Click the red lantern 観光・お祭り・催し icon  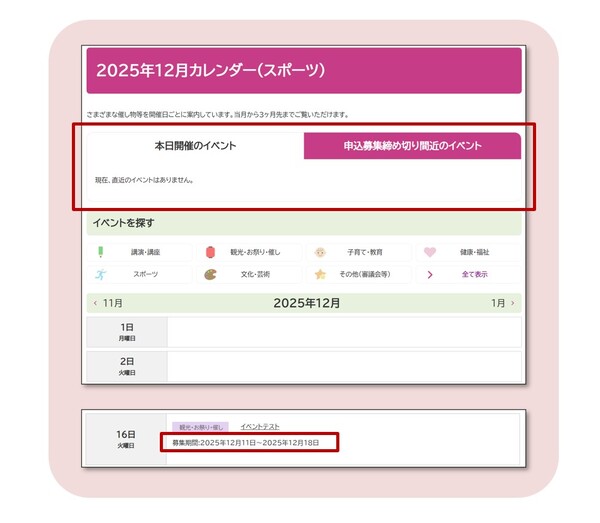(210, 252)
